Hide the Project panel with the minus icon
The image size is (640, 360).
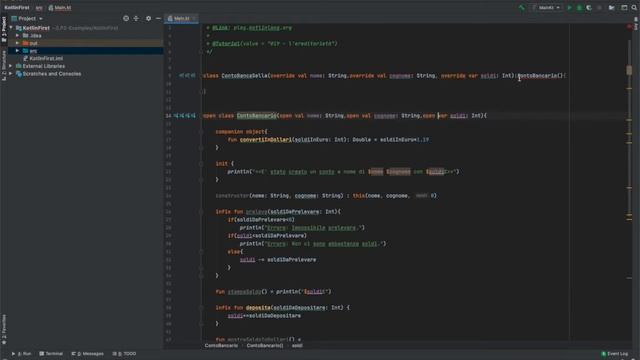pyautogui.click(x=158, y=18)
